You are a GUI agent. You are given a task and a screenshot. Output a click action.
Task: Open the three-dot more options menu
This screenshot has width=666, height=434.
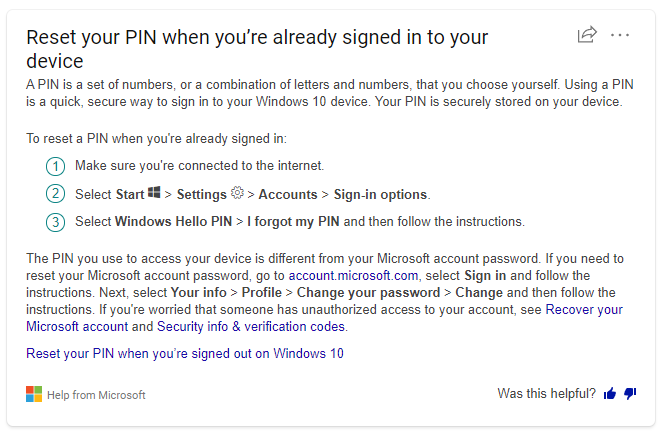[620, 35]
